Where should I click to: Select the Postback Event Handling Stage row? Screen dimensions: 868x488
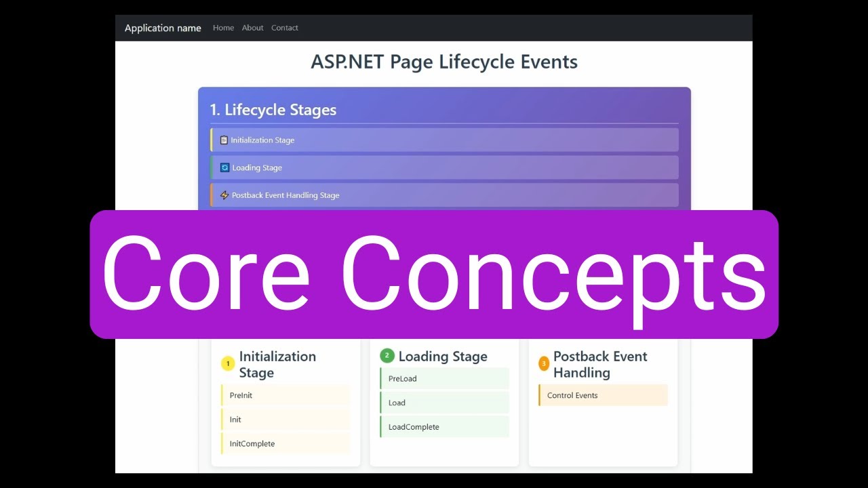click(x=444, y=195)
